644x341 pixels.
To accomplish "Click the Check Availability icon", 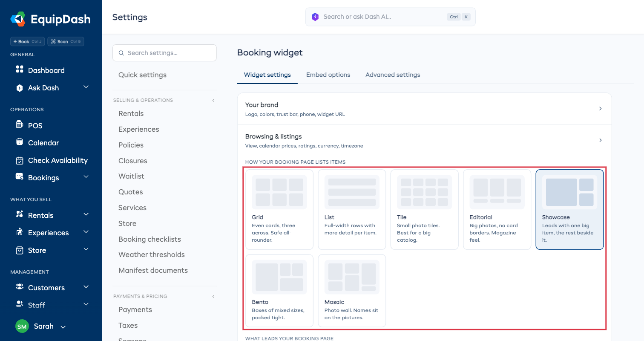I will point(19,161).
